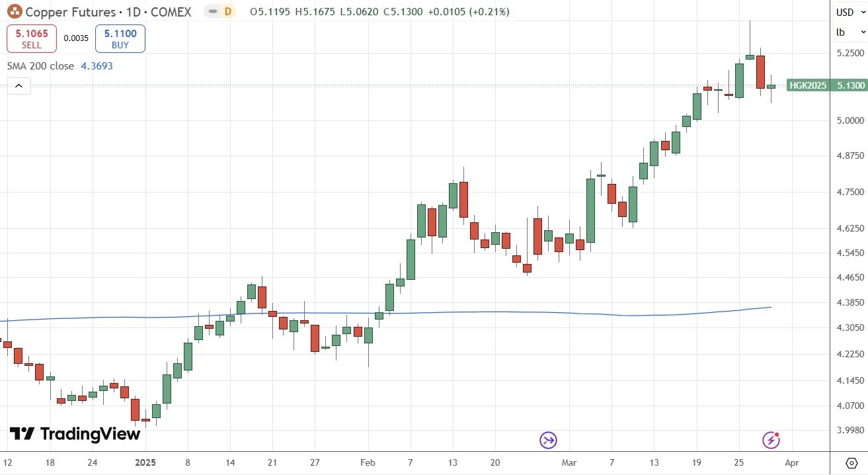Open the purple contract rollover arrow marker
Viewport: 868px width, 475px height.
coord(548,440)
